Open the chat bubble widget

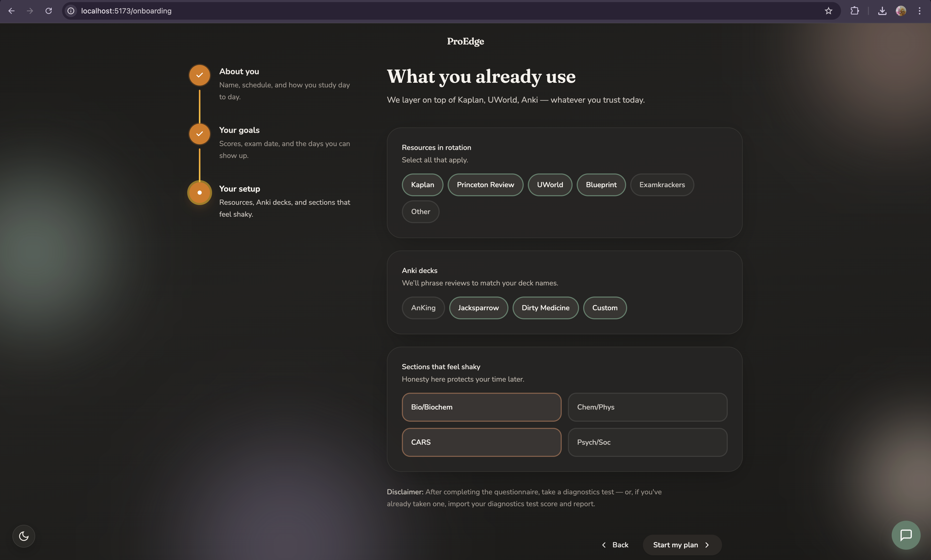coord(906,535)
